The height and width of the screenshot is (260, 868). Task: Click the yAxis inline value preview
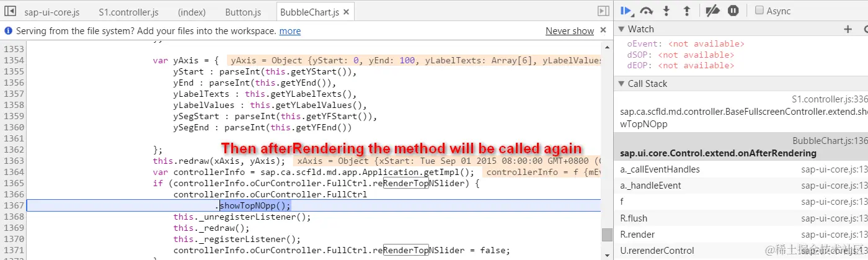click(x=414, y=60)
